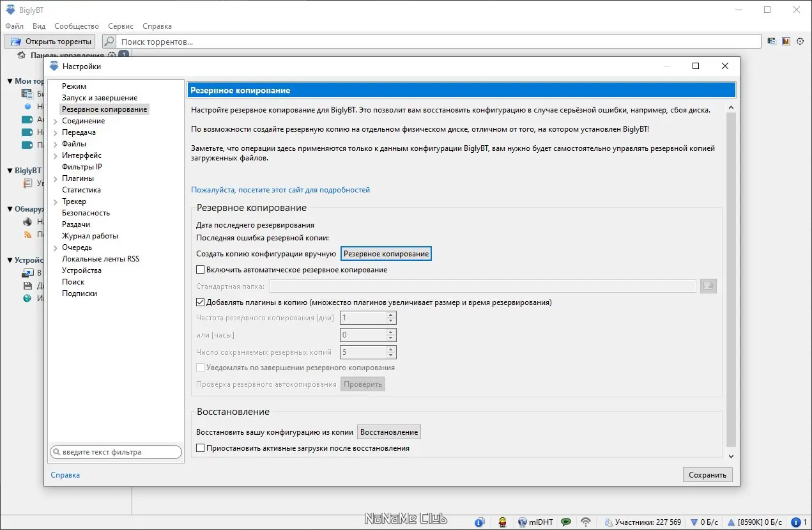
Task: Click the red-yellow character icon in status bar
Action: tap(503, 522)
